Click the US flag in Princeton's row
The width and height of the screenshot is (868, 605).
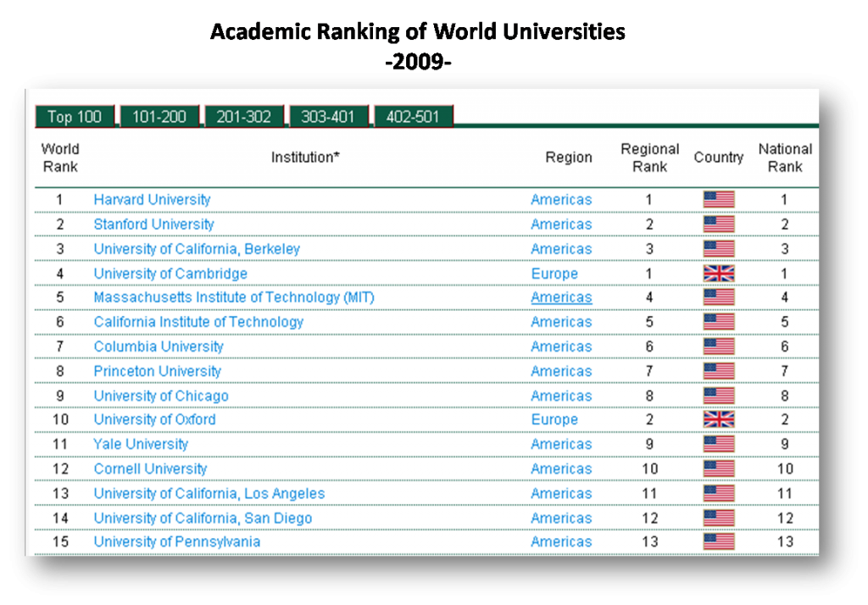point(718,371)
